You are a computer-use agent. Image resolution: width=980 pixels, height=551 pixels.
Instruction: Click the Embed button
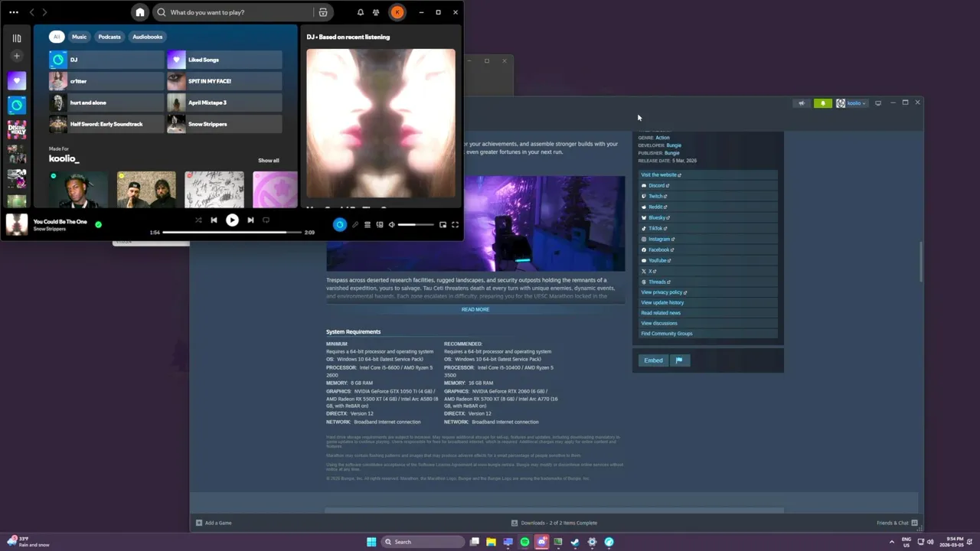(x=653, y=360)
